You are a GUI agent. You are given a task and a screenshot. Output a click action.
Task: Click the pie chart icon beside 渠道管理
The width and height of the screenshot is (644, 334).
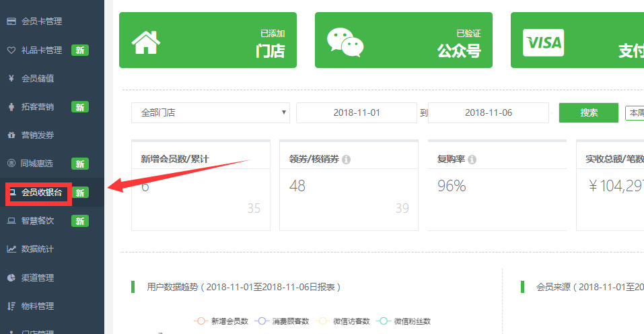point(11,277)
